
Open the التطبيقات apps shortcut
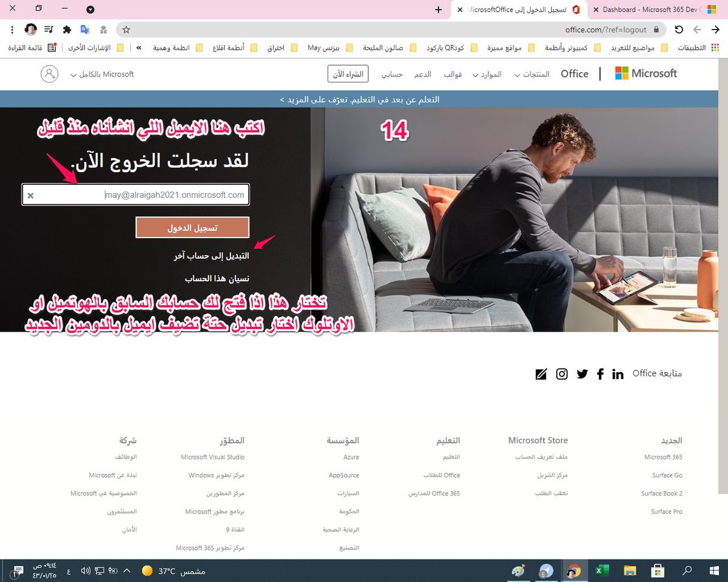click(x=698, y=47)
